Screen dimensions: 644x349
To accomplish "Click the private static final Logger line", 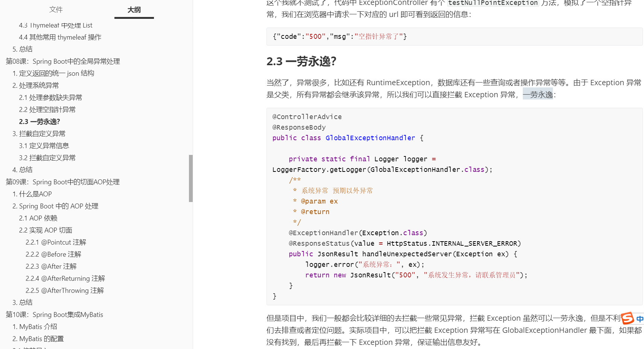I will click(362, 159).
